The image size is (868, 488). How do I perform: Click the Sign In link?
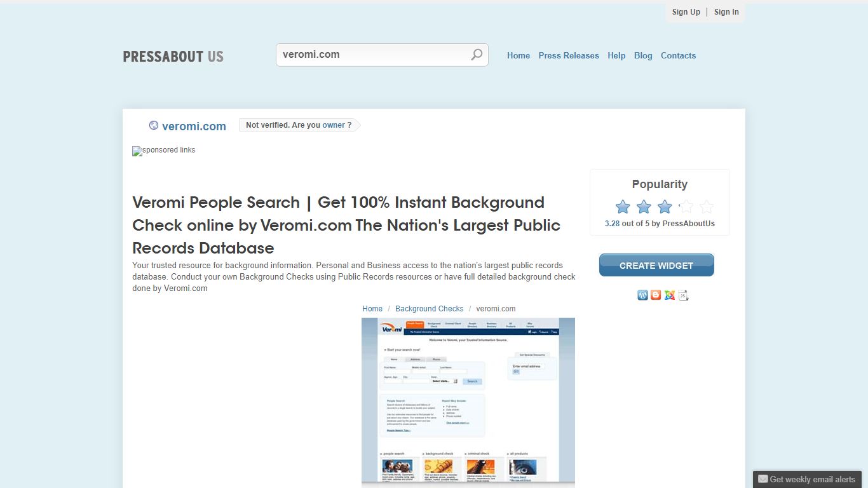726,12
